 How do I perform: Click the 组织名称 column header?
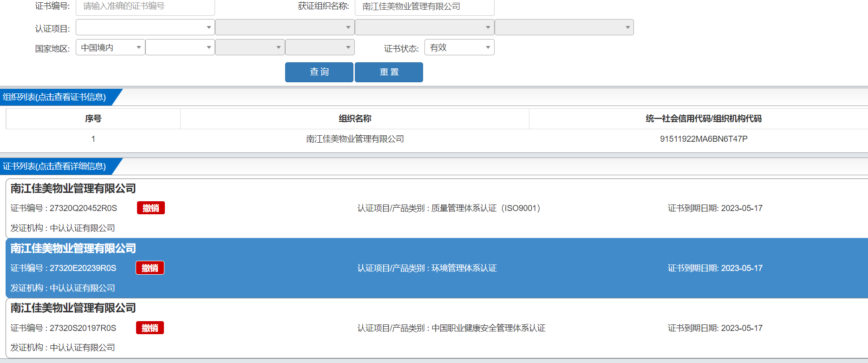coord(355,119)
